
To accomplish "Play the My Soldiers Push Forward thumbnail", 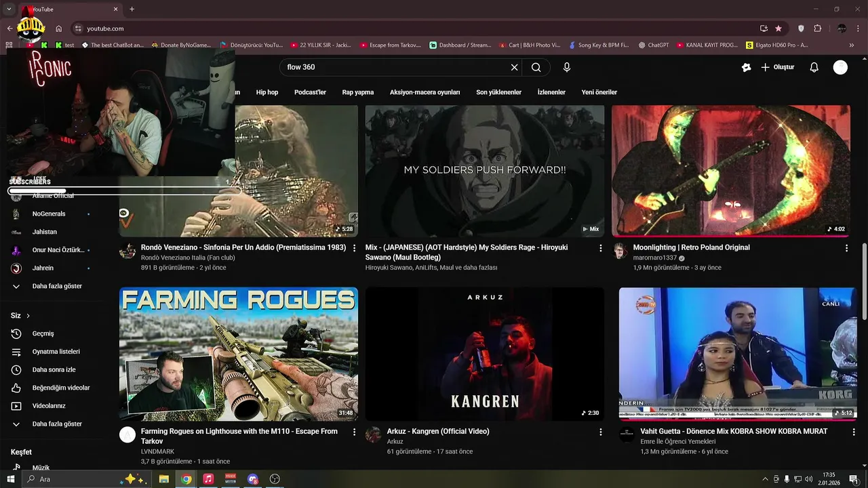I will (485, 171).
